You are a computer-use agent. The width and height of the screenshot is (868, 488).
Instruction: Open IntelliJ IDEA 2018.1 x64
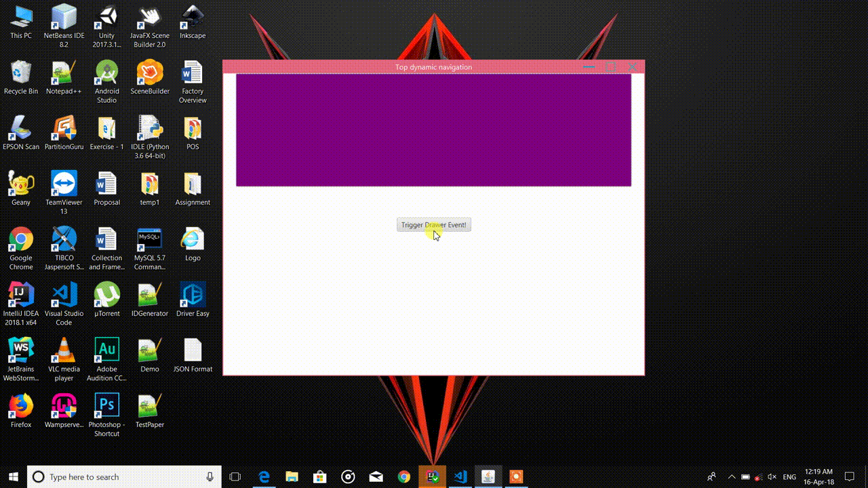[x=21, y=296]
